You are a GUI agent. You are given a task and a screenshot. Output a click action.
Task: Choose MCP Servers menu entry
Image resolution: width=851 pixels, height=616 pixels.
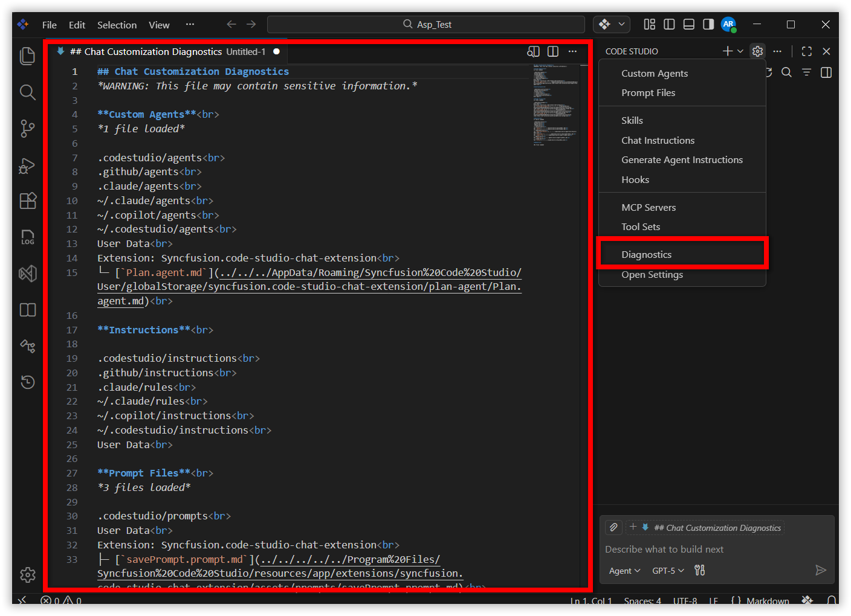point(649,208)
